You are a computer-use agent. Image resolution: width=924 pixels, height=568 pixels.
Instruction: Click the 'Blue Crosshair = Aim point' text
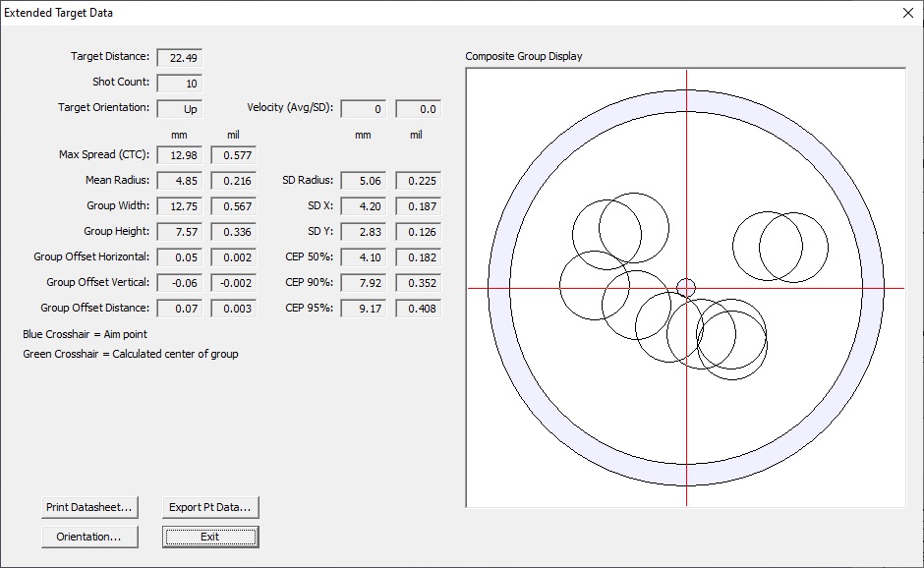[x=85, y=335]
